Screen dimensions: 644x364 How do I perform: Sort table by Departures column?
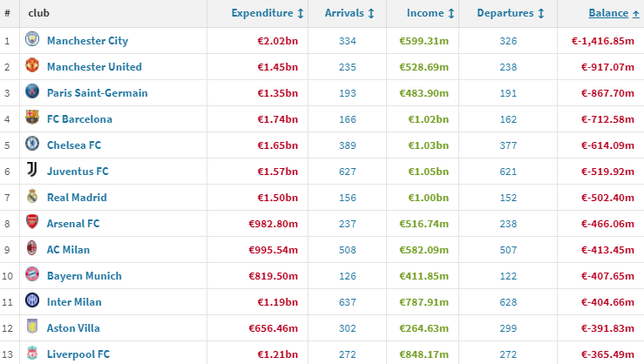[x=511, y=13]
